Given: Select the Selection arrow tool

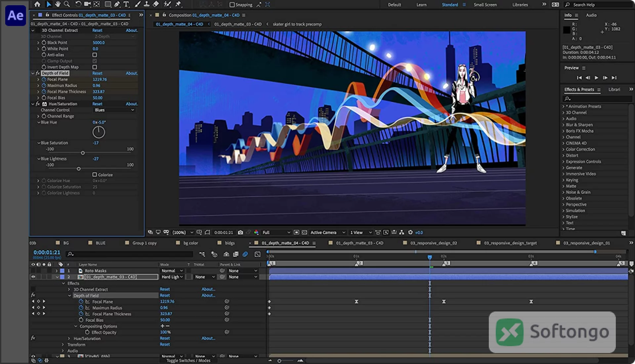Looking at the screenshot, I should 49,4.
